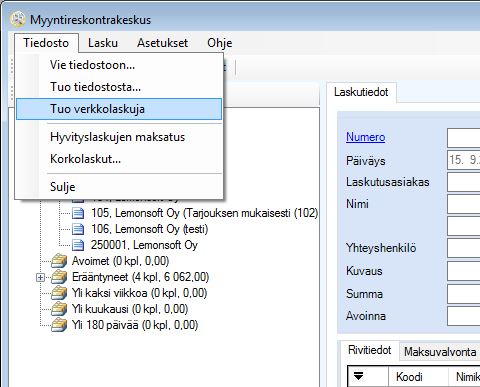Expand the Erääntyneet tree node

40,277
